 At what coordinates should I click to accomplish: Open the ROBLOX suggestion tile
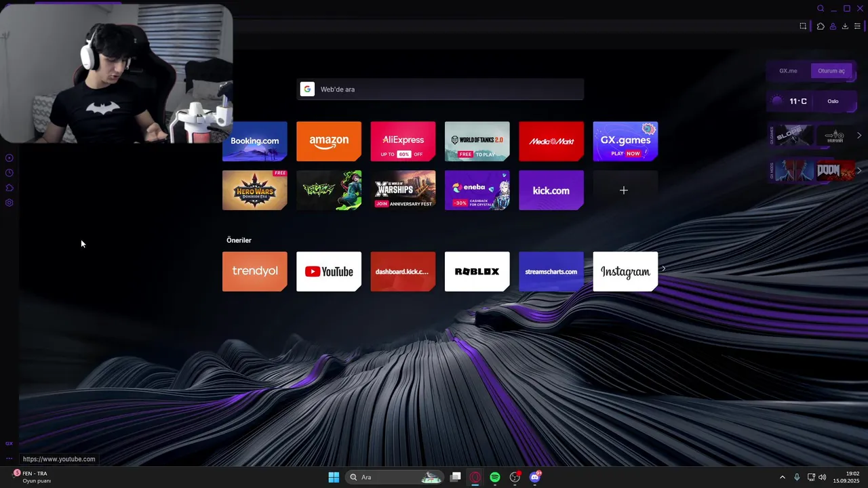[477, 271]
